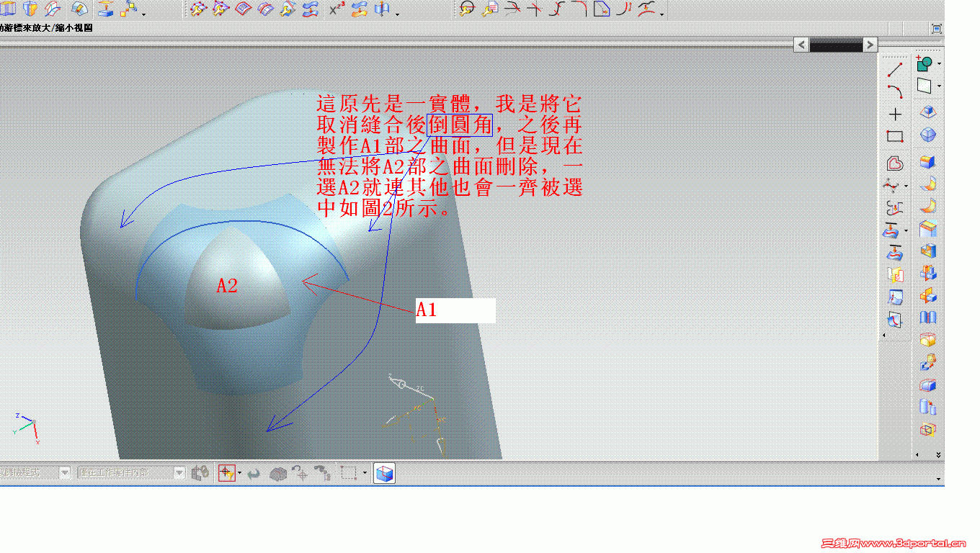Toggle the selection origin tool with red border
Screen dimensions: 980x553
click(x=228, y=473)
